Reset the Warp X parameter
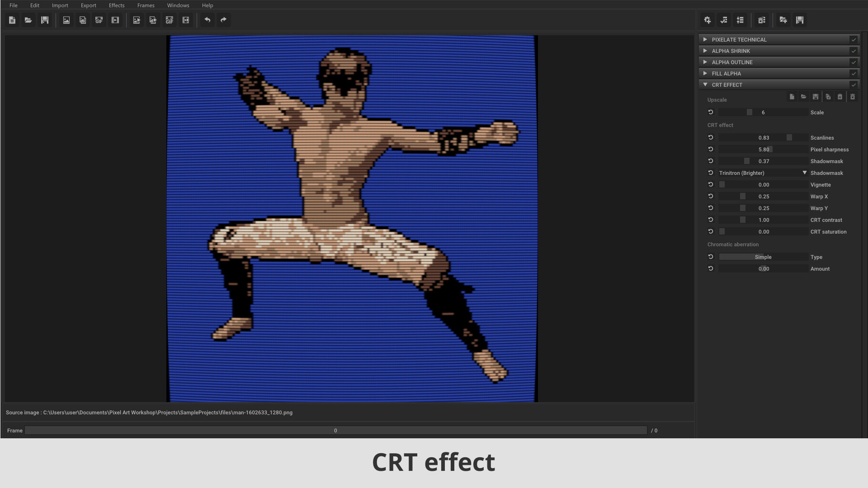The width and height of the screenshot is (868, 488). pyautogui.click(x=711, y=196)
